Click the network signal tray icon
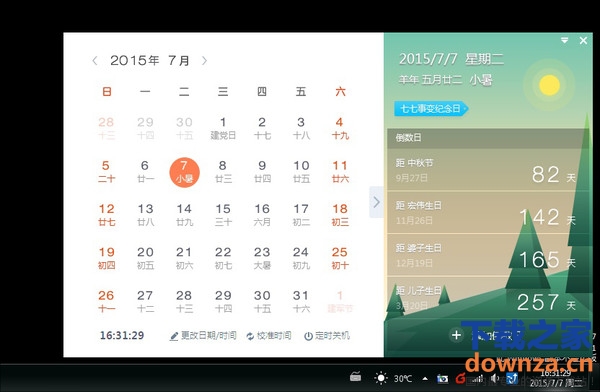The height and width of the screenshot is (392, 600). pos(478,379)
